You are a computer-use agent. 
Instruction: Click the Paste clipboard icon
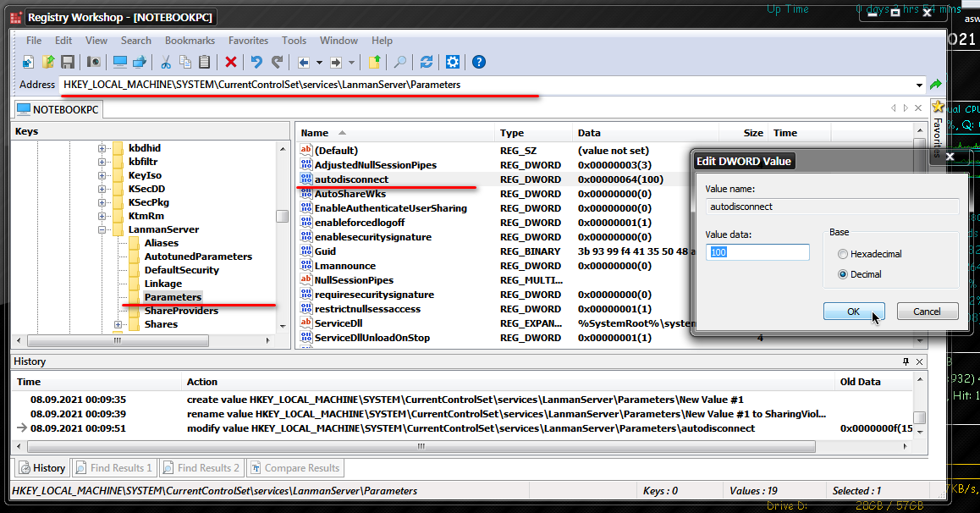(204, 62)
